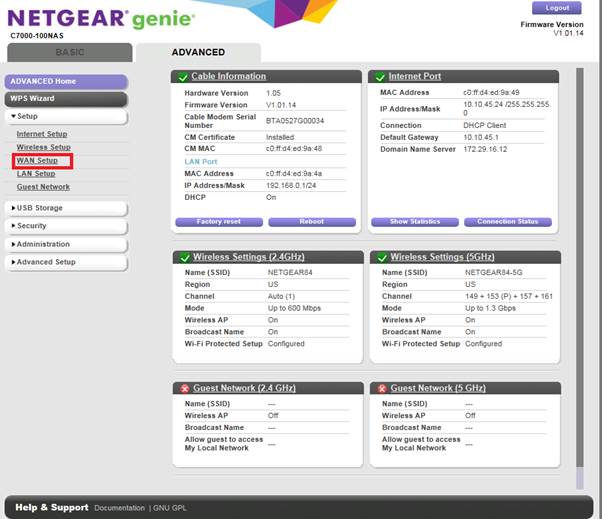Click the mode value Up to 1.3 Gbps
This screenshot has height=519, width=602.
(491, 308)
